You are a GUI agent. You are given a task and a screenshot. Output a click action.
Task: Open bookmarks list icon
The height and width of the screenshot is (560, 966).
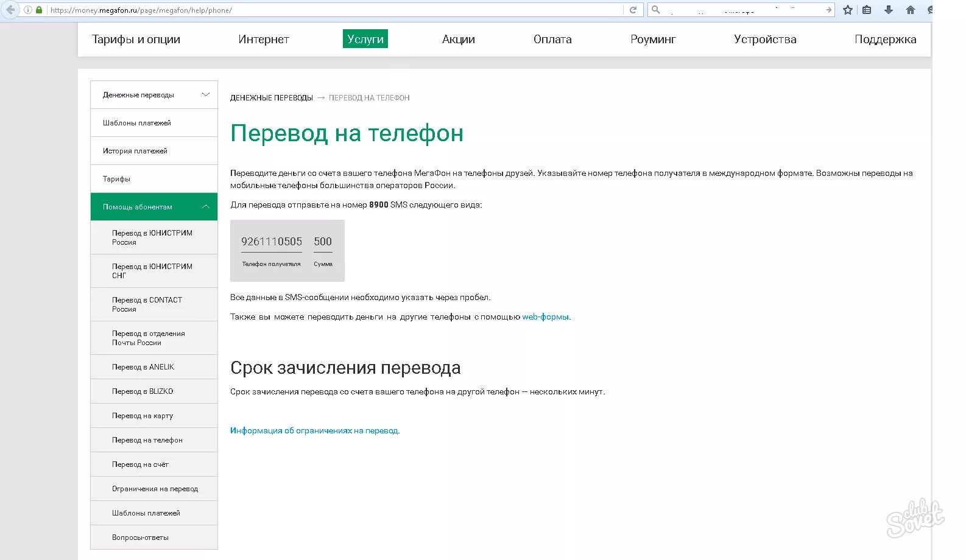(x=867, y=10)
